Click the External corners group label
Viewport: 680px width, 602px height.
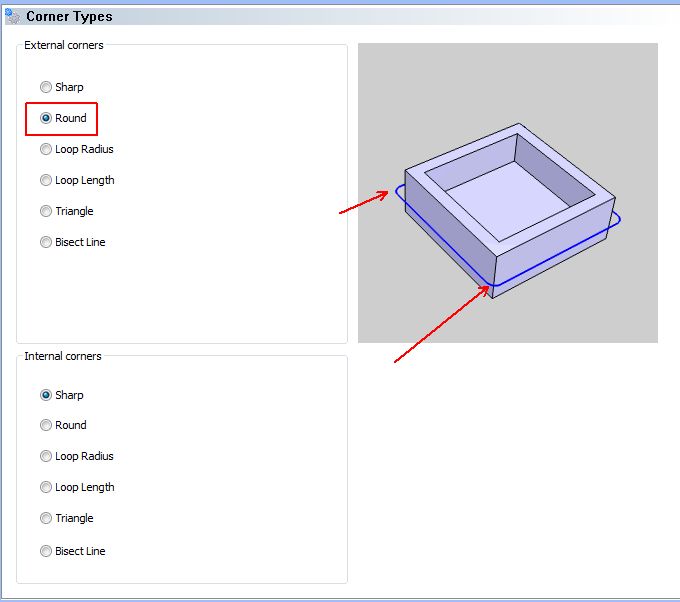[x=64, y=45]
